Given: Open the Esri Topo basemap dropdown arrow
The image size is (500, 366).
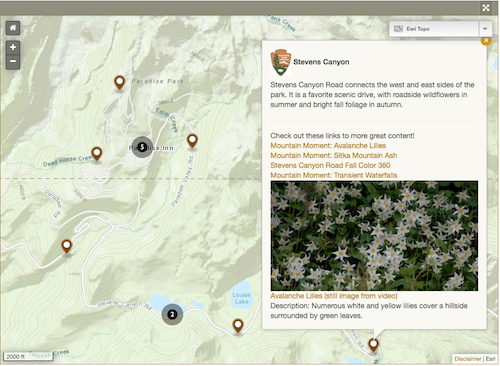Looking at the screenshot, I should pos(485,29).
